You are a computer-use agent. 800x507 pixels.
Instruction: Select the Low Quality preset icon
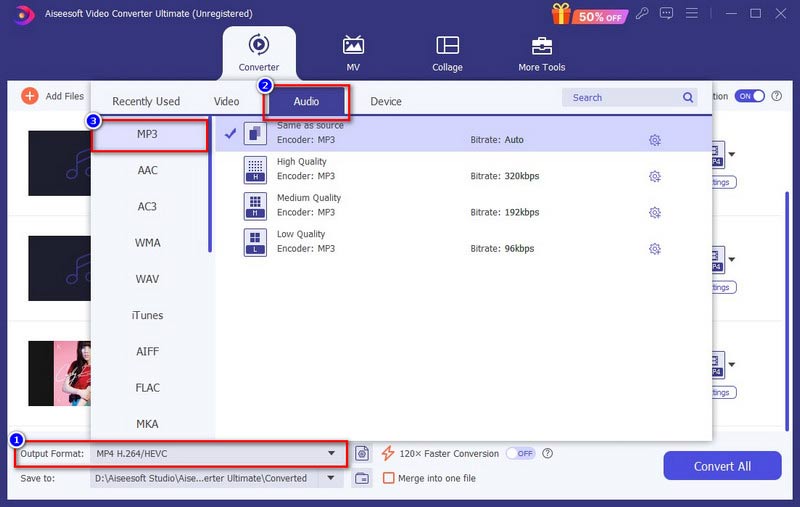pos(255,242)
